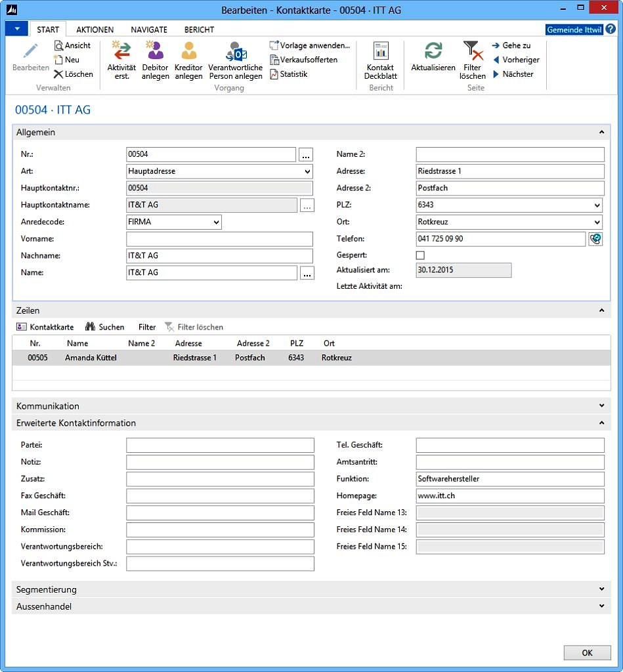The width and height of the screenshot is (623, 672).
Task: Click the Partei input field
Action: pos(220,446)
